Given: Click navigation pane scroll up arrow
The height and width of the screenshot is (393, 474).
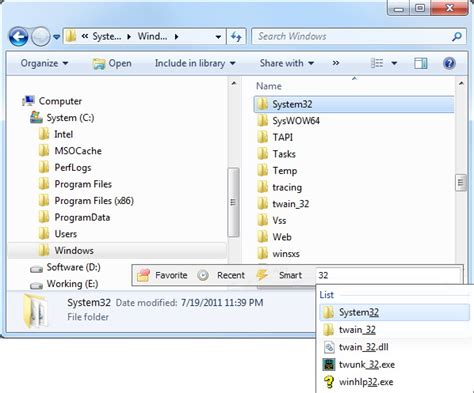Looking at the screenshot, I should (x=234, y=84).
